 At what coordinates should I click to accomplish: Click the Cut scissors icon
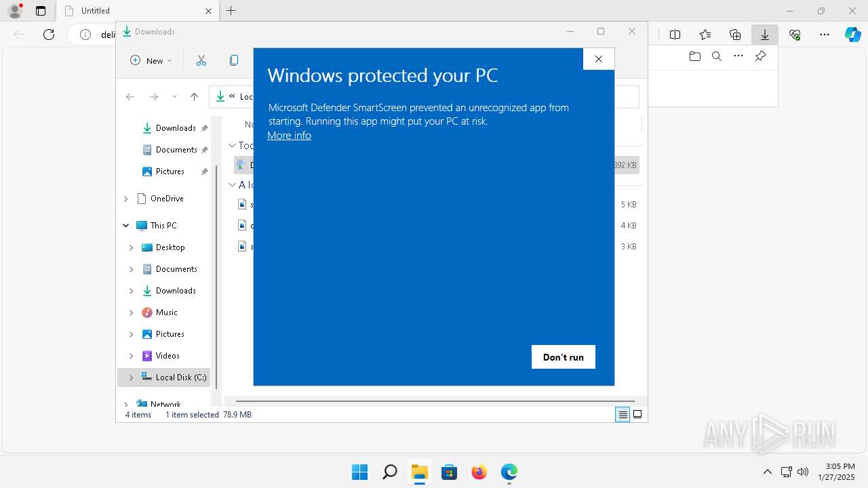[x=201, y=60]
